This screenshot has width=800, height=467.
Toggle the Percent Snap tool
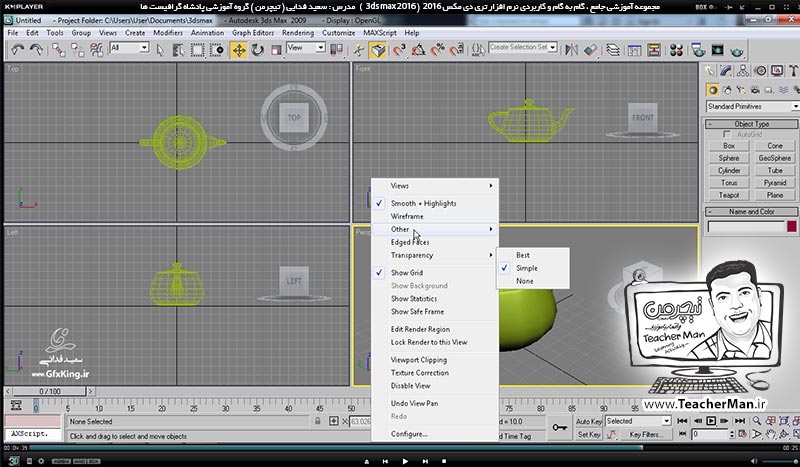[438, 50]
